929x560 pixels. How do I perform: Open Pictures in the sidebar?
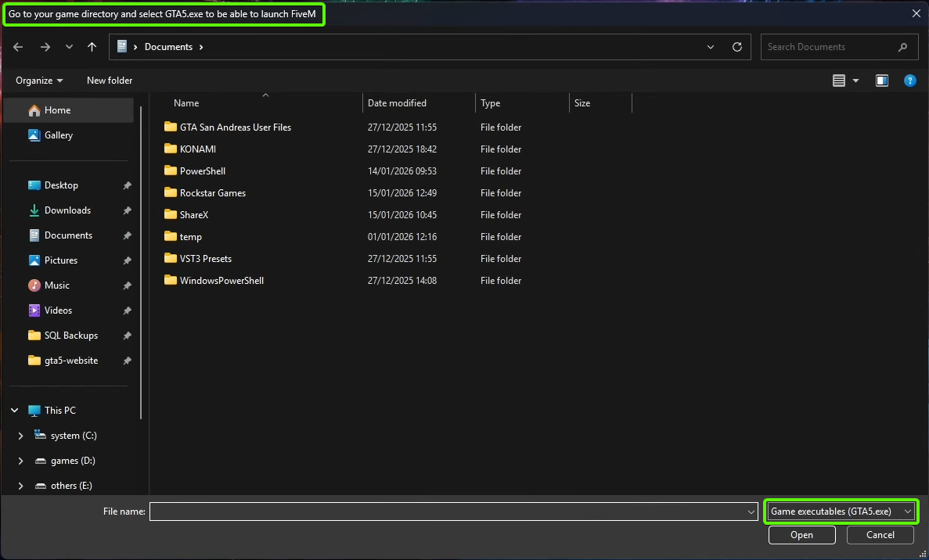click(60, 260)
